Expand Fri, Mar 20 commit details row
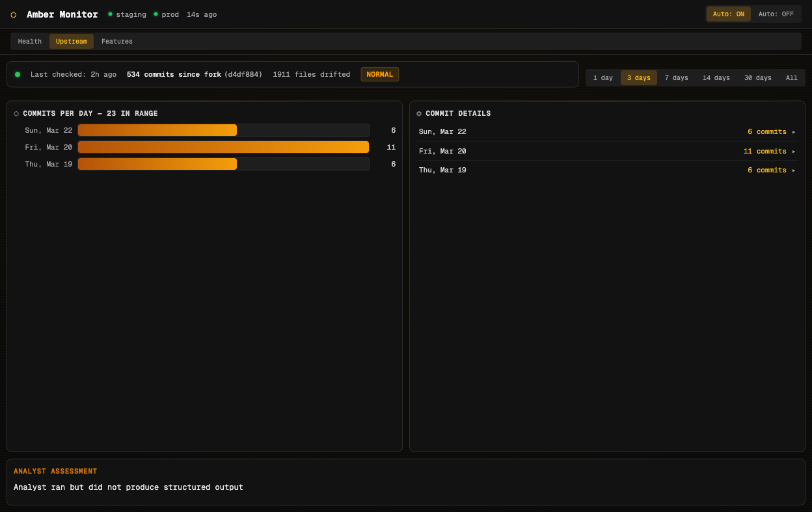Screen dimensions: 812x512 [607, 151]
